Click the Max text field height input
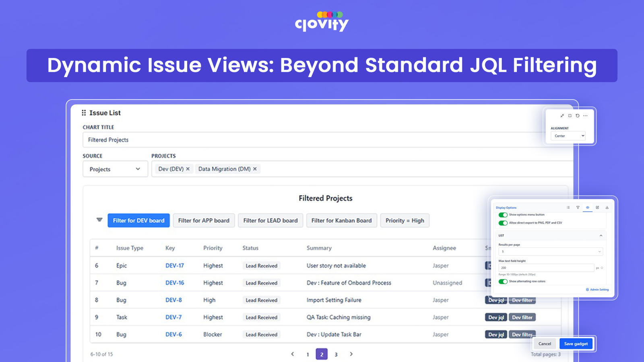 [546, 268]
